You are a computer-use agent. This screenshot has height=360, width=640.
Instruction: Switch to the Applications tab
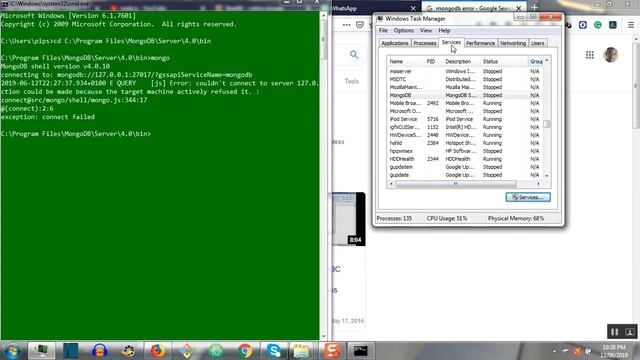click(x=395, y=43)
